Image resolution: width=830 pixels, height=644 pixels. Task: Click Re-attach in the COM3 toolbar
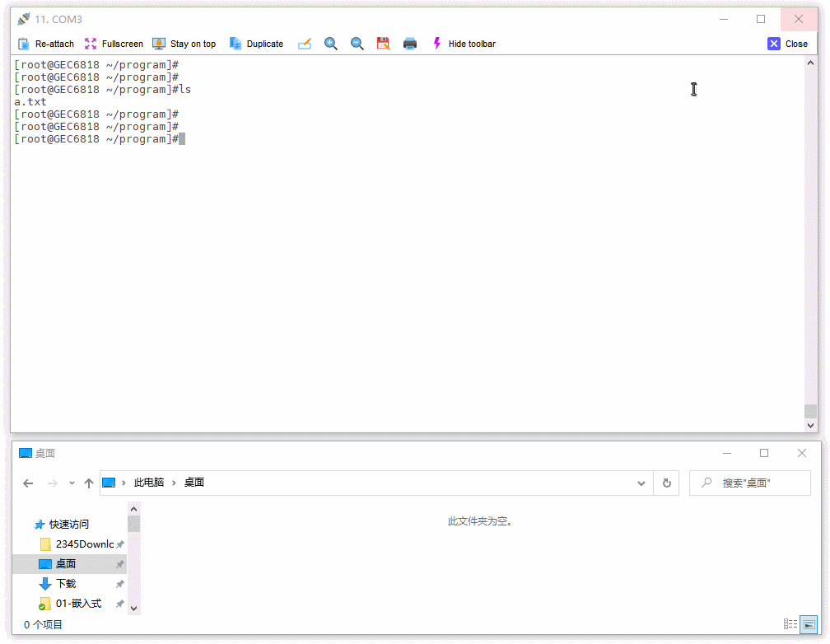(x=46, y=44)
